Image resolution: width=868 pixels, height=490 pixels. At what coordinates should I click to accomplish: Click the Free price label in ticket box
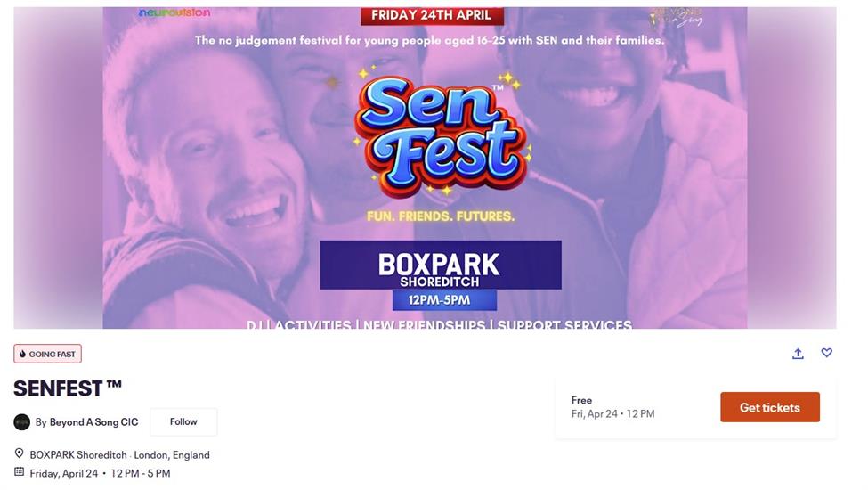(x=582, y=400)
